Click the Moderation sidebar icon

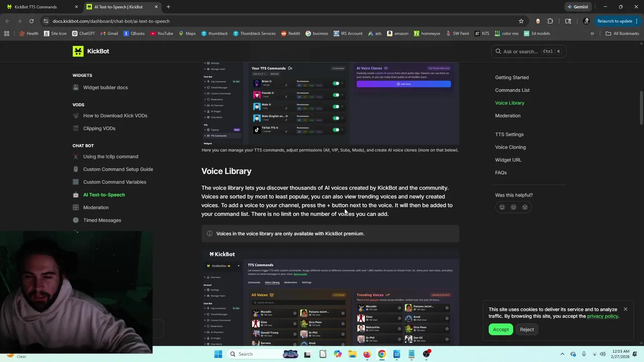tap(75, 208)
